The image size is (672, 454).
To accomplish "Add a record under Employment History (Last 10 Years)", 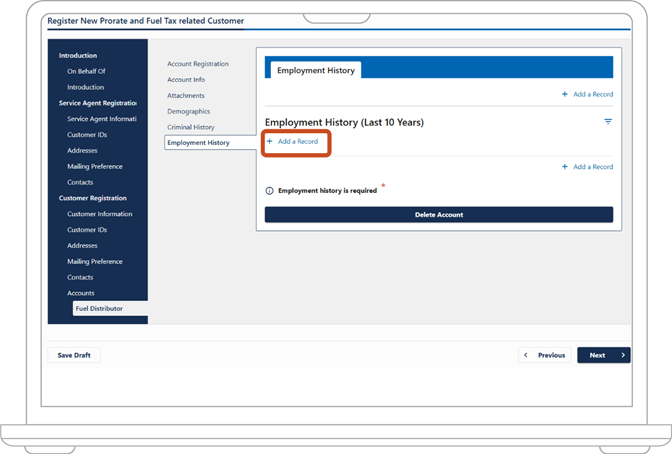I will pyautogui.click(x=293, y=141).
